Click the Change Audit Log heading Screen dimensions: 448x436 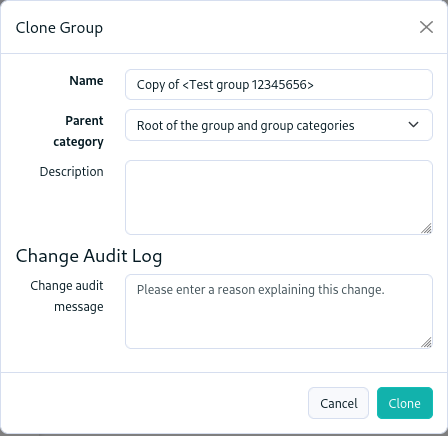89,256
